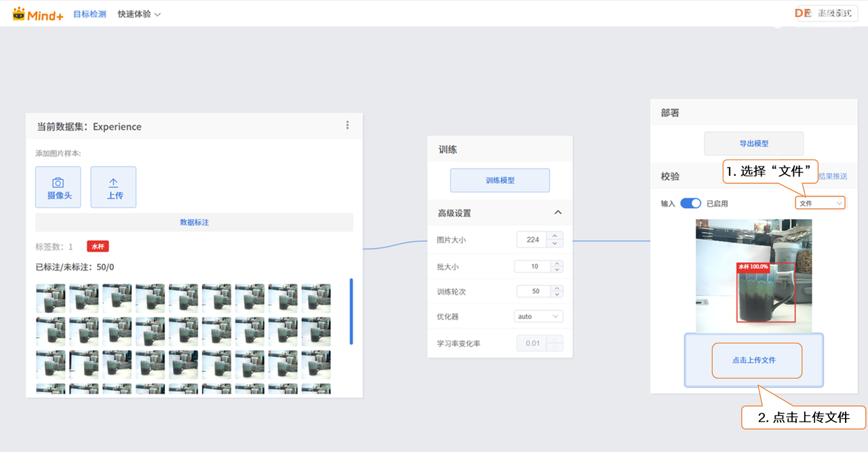868x452 pixels.
Task: Click the red 水杯 label tag
Action: 97,246
